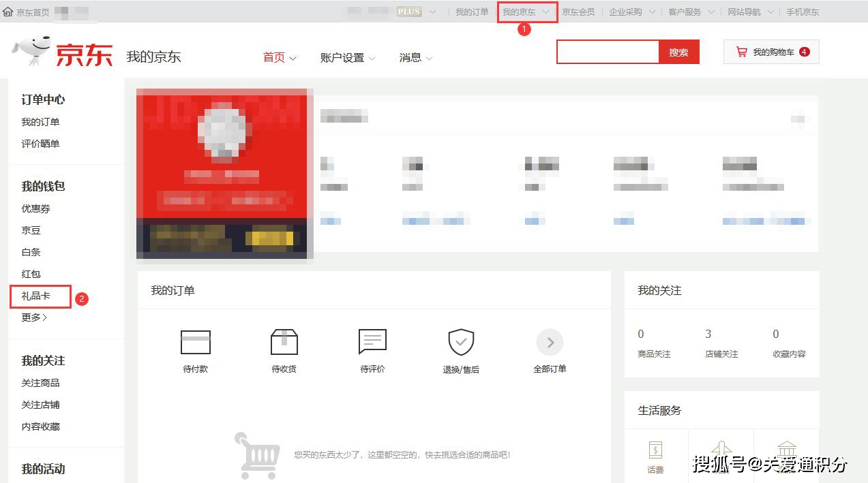The height and width of the screenshot is (483, 868).
Task: Click the 待付款 card icon
Action: 196,342
